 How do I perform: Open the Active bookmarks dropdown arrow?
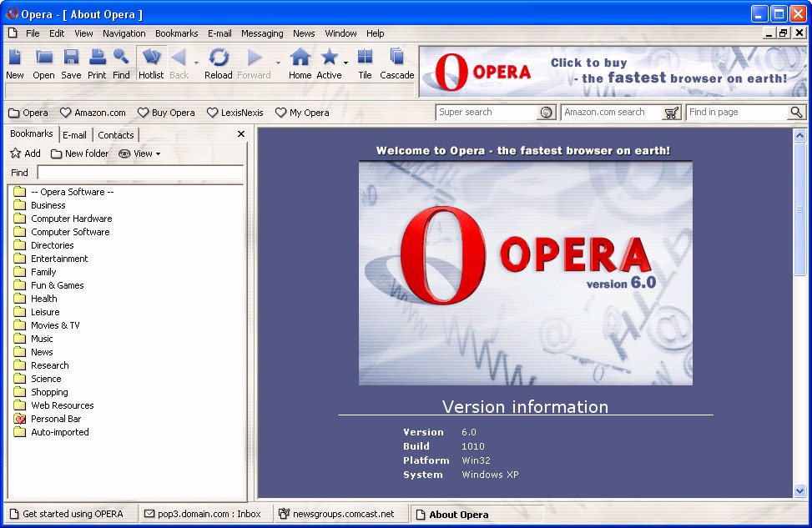(346, 63)
